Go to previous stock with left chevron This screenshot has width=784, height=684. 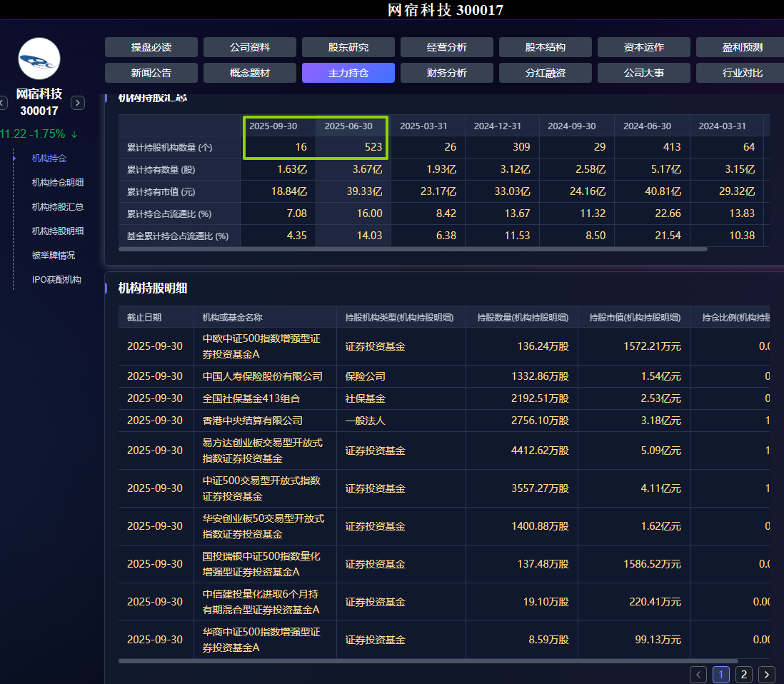point(3,103)
